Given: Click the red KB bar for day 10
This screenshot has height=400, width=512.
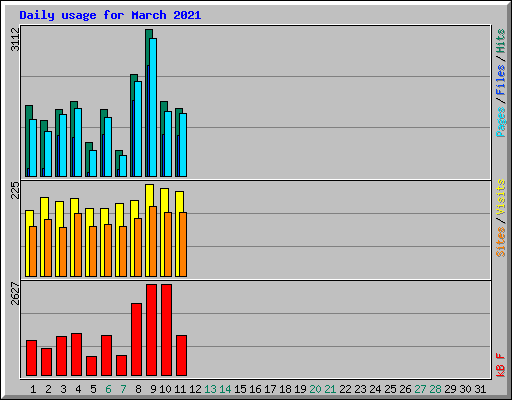Looking at the screenshot, I should pyautogui.click(x=166, y=330).
